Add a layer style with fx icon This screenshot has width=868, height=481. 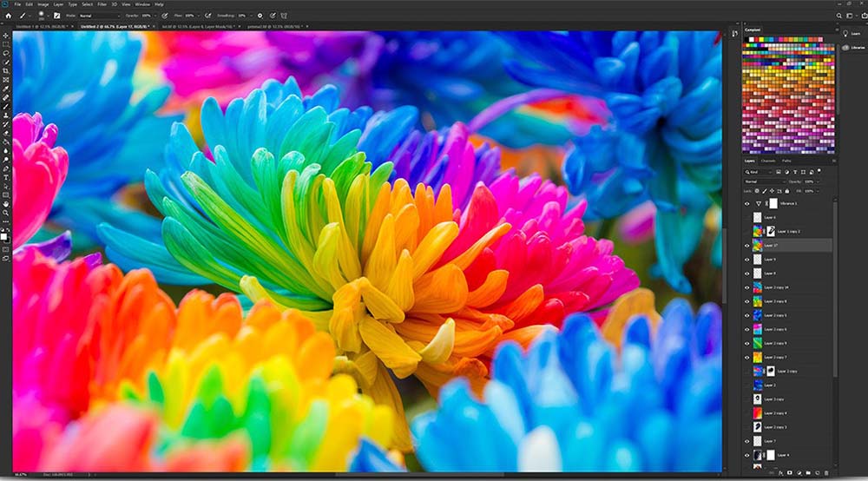781,473
